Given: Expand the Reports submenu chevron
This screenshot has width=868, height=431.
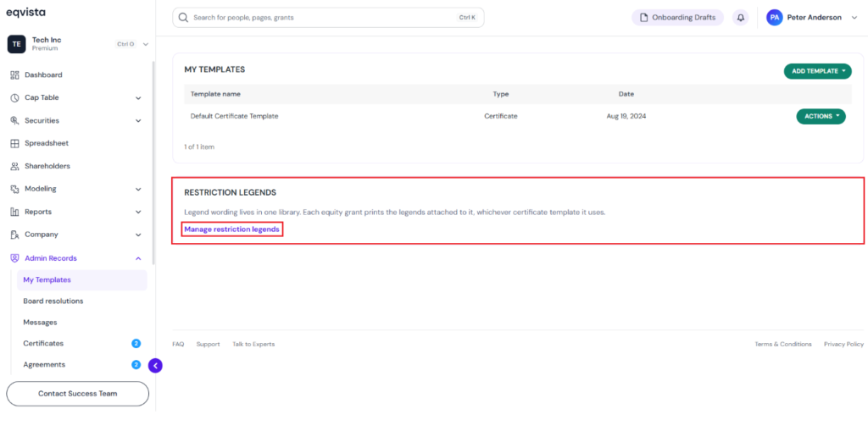Looking at the screenshot, I should click(x=138, y=212).
